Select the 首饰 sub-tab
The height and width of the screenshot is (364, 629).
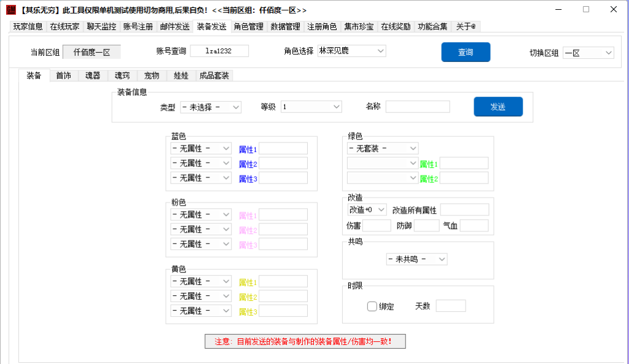(x=63, y=76)
